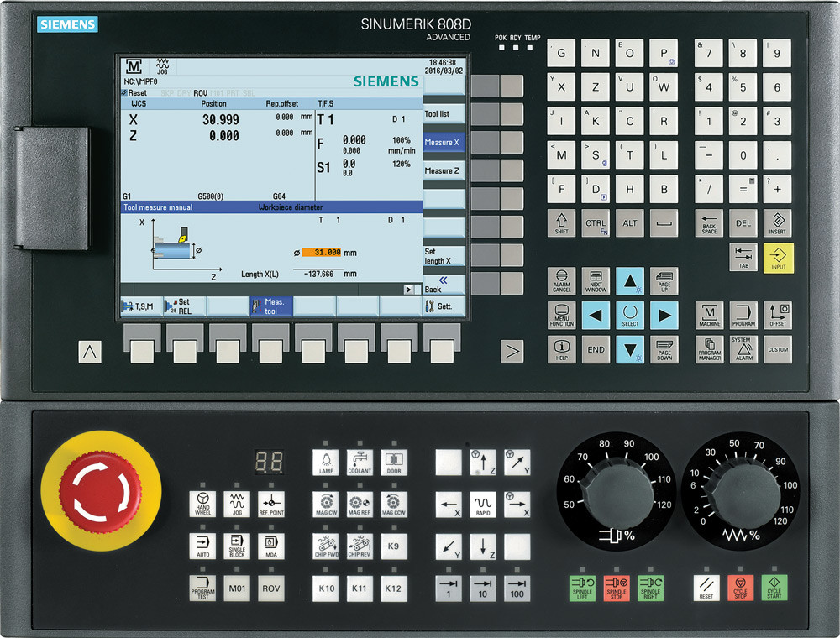This screenshot has width=840, height=638.
Task: Select the Tool list softkey on screen
Action: [444, 114]
